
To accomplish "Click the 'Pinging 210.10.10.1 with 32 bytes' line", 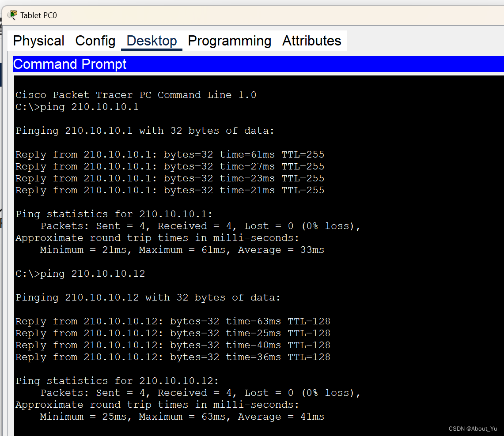I will pyautogui.click(x=145, y=131).
